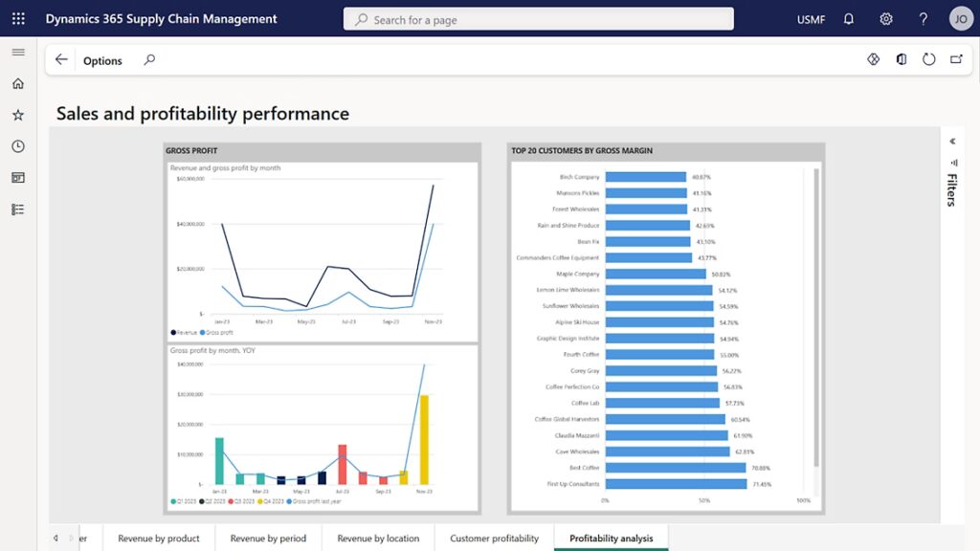Expand the left navigation hamburger menu
This screenshot has width=980, height=551.
[x=18, y=52]
